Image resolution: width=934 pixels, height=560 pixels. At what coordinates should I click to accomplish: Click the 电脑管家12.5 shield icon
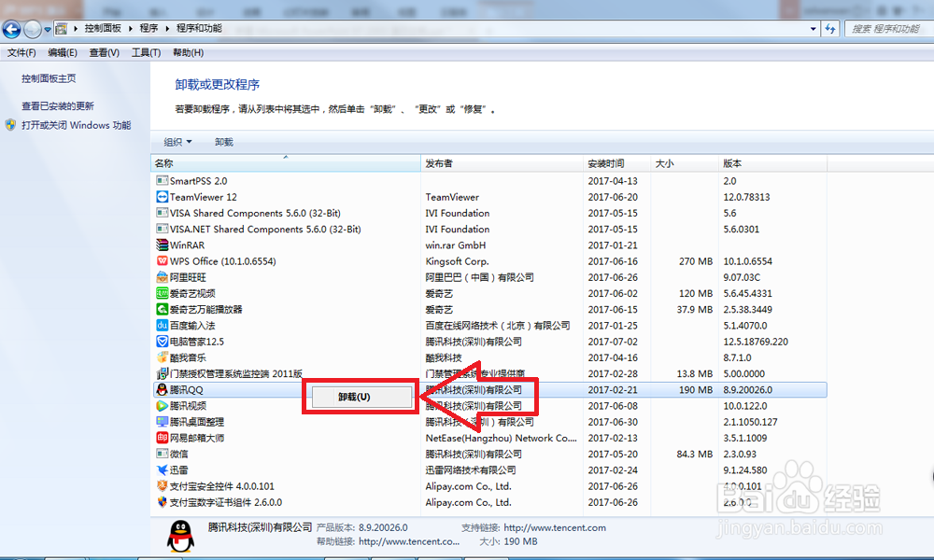(x=162, y=342)
